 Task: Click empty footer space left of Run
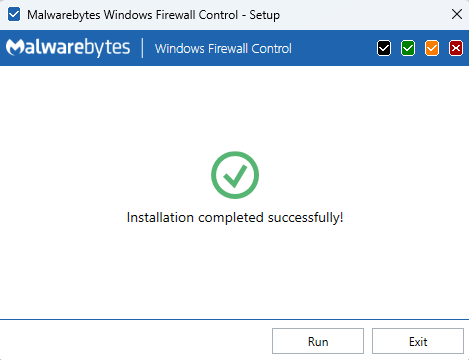coord(133,341)
